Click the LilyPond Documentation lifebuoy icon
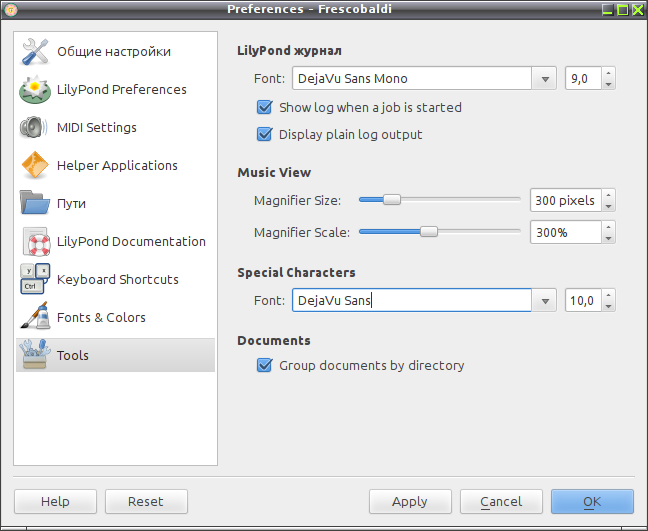Viewport: 648px width, 531px height. 36,242
